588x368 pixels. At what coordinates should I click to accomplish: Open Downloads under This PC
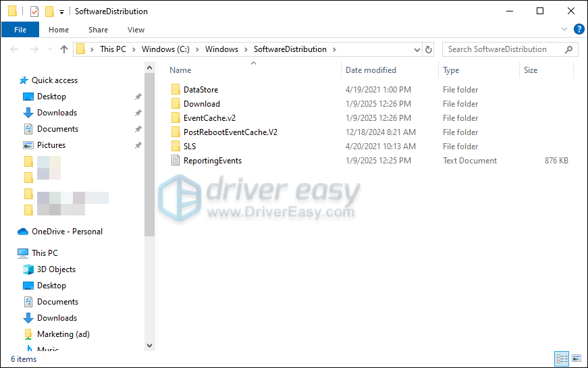(x=57, y=318)
